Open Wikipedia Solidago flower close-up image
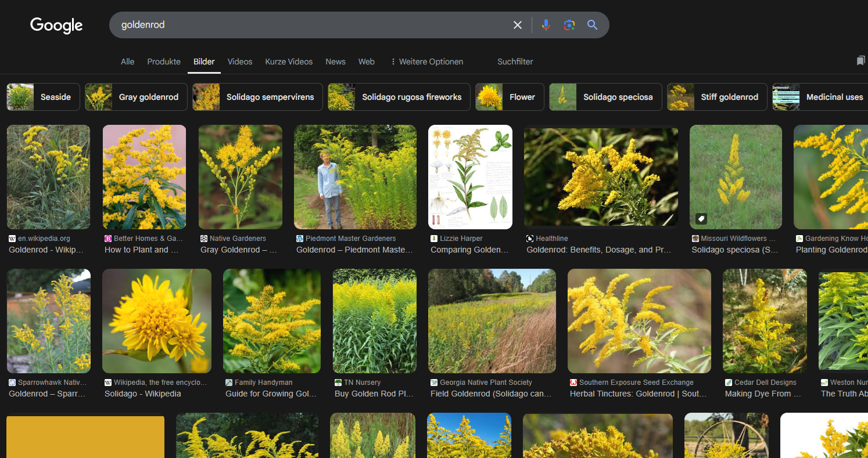The width and height of the screenshot is (868, 458). tap(157, 321)
